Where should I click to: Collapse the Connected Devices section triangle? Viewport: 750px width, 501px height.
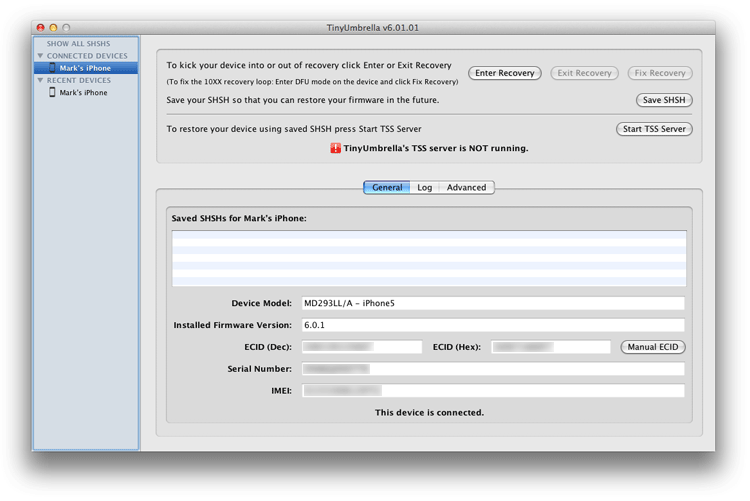[40, 56]
